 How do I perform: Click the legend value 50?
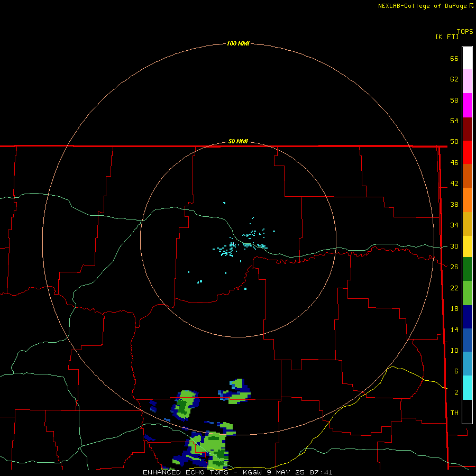454,142
